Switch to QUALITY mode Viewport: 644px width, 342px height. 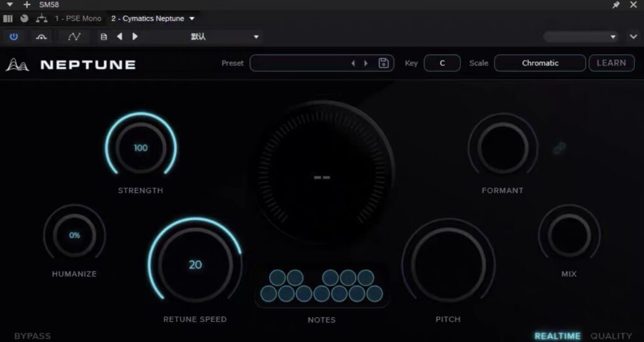tap(611, 336)
